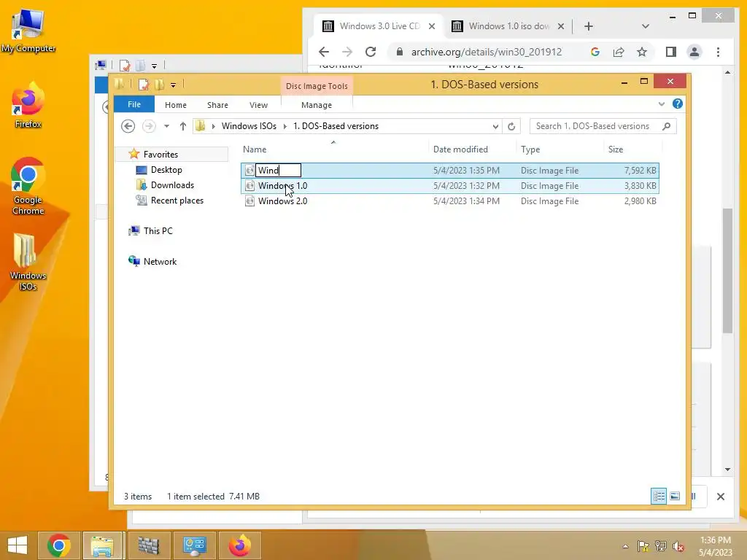Show hidden system tray icons
This screenshot has width=747, height=560.
click(625, 546)
